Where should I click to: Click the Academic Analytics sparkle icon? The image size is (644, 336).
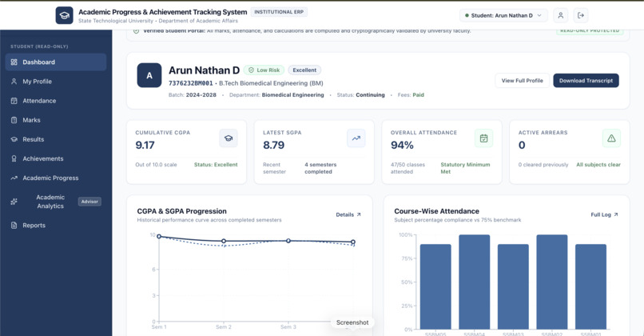coord(14,202)
